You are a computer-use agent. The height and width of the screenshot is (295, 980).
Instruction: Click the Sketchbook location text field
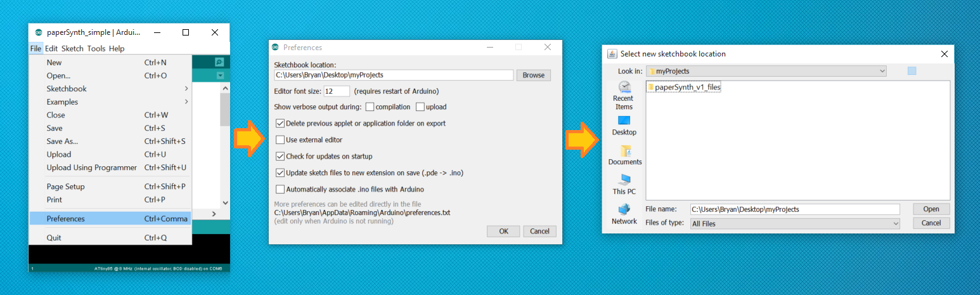click(393, 75)
